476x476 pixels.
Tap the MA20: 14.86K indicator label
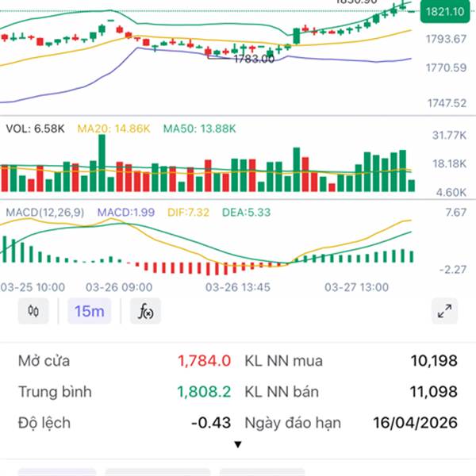pyautogui.click(x=113, y=129)
